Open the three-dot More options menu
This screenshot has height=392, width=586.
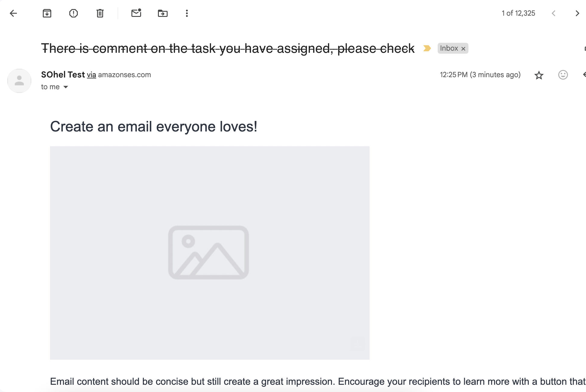[x=187, y=13]
